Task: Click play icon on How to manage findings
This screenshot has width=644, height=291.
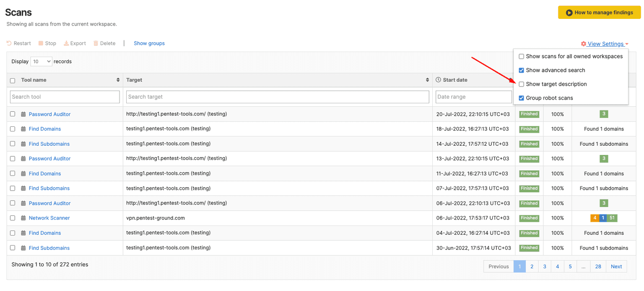Action: [569, 13]
